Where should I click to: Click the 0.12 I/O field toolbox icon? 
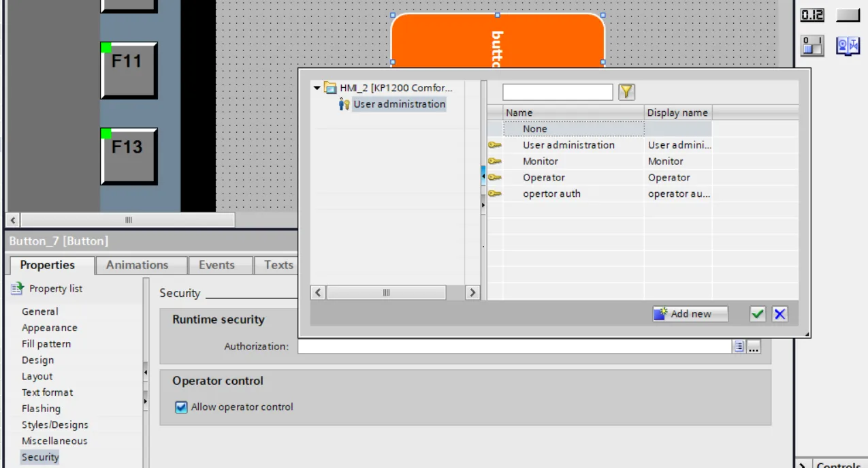pos(811,15)
